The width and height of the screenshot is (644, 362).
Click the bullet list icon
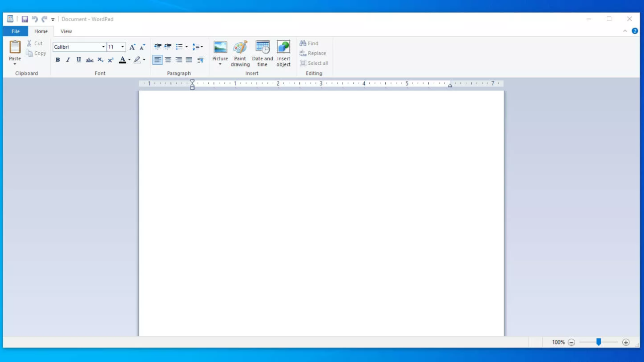[x=179, y=47]
